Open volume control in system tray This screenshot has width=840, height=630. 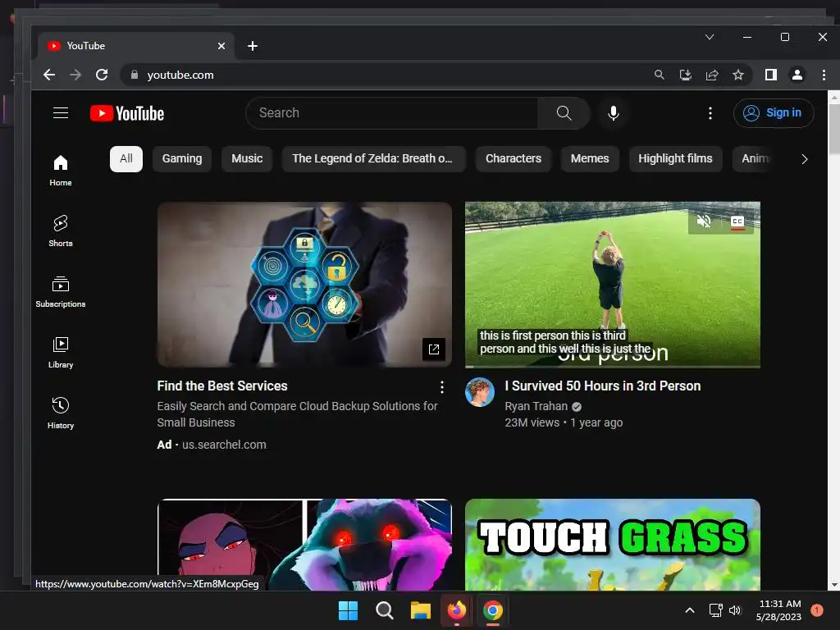pyautogui.click(x=735, y=610)
